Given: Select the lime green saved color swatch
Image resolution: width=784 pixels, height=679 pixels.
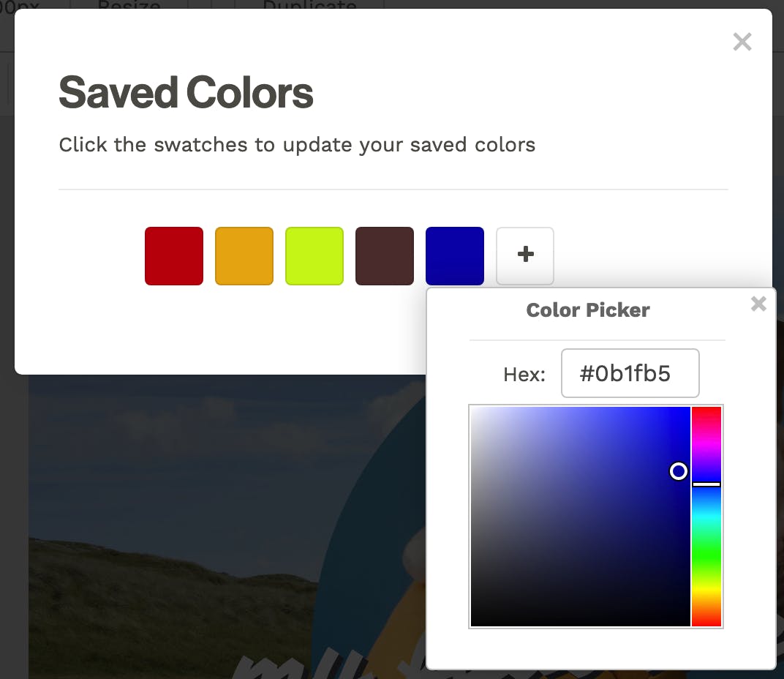Looking at the screenshot, I should pos(314,255).
